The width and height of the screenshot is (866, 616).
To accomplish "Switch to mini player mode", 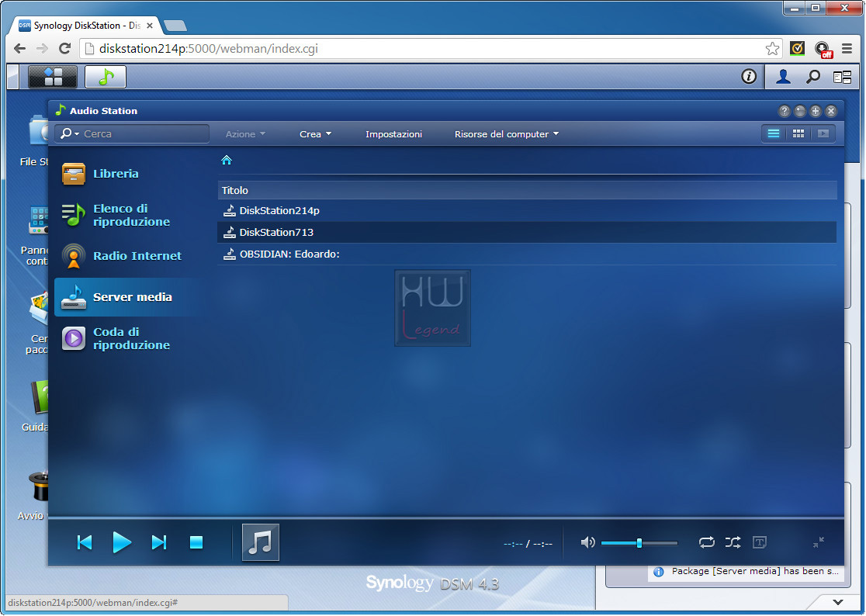I will coord(819,542).
